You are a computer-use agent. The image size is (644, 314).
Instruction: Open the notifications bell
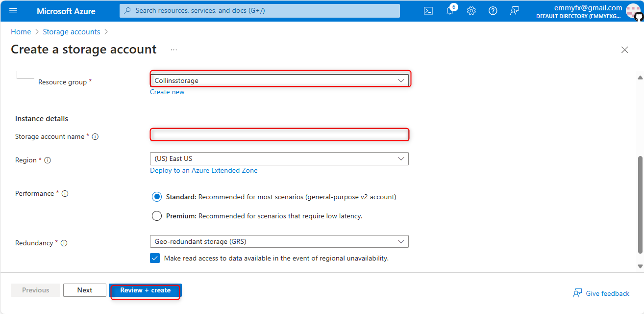coord(450,11)
